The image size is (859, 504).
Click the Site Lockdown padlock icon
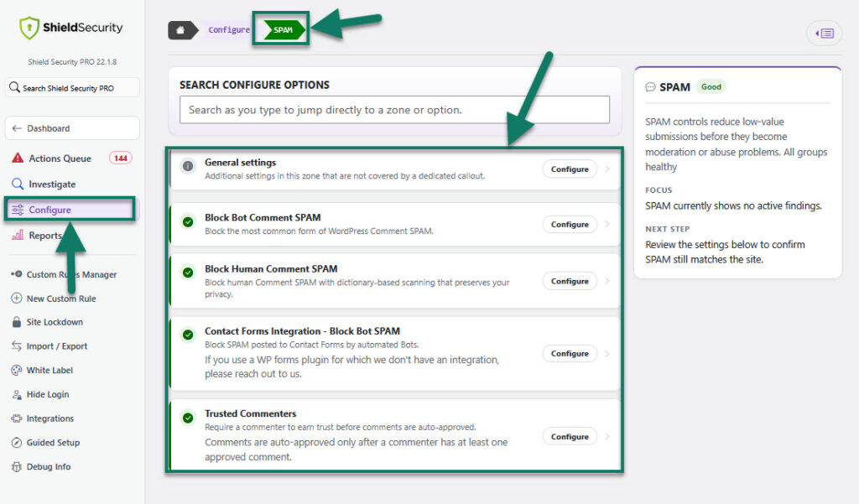[x=17, y=322]
